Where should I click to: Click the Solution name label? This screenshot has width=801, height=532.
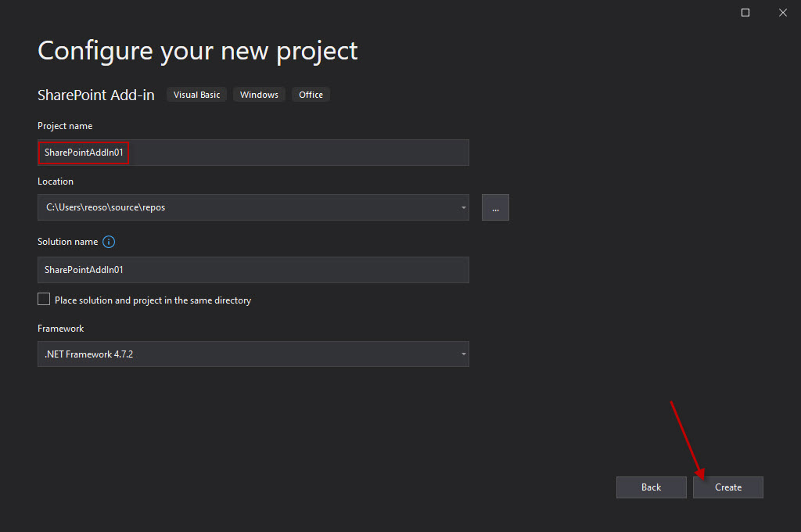(x=68, y=242)
